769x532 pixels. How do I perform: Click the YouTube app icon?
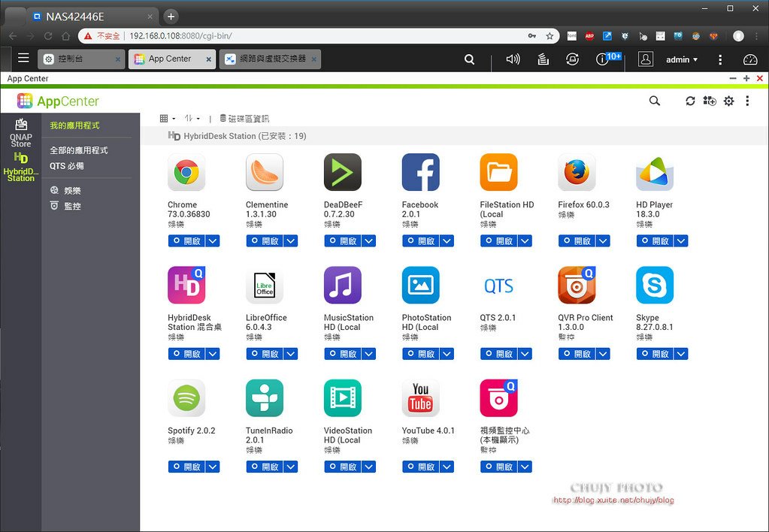click(420, 397)
